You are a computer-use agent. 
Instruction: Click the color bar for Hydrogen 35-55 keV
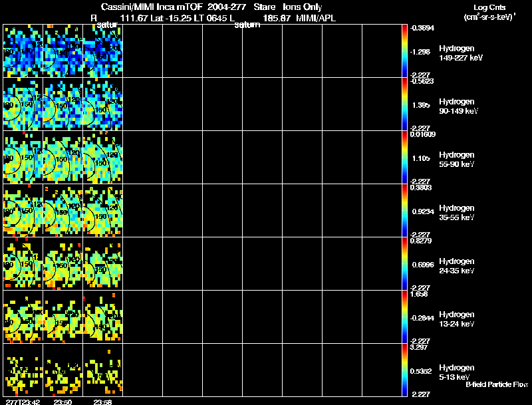coord(404,211)
